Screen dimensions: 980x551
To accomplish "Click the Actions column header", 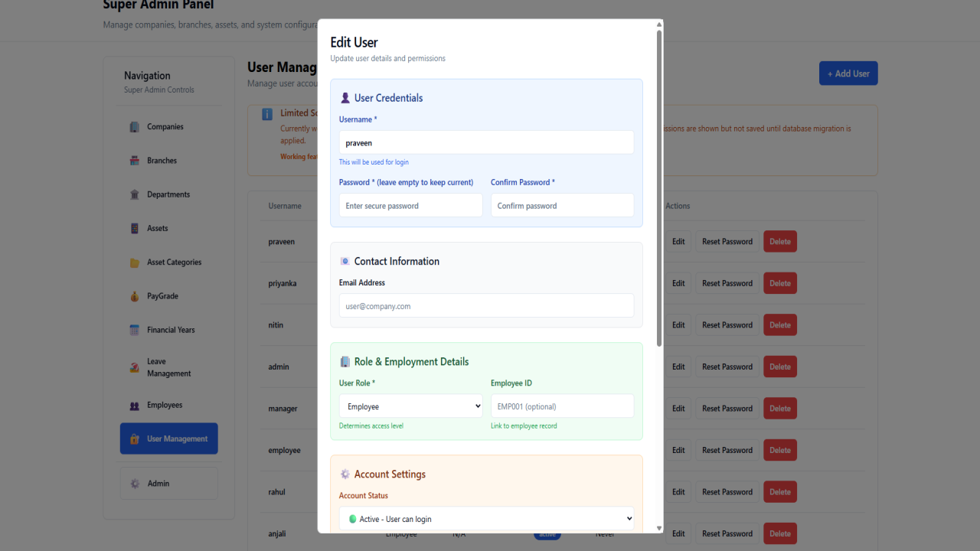I will (678, 206).
